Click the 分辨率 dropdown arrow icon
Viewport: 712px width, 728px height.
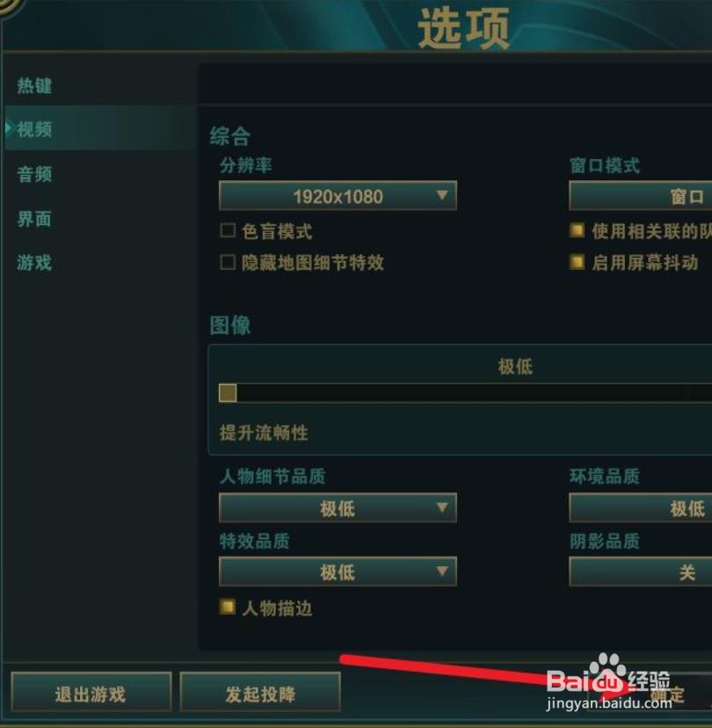[442, 195]
